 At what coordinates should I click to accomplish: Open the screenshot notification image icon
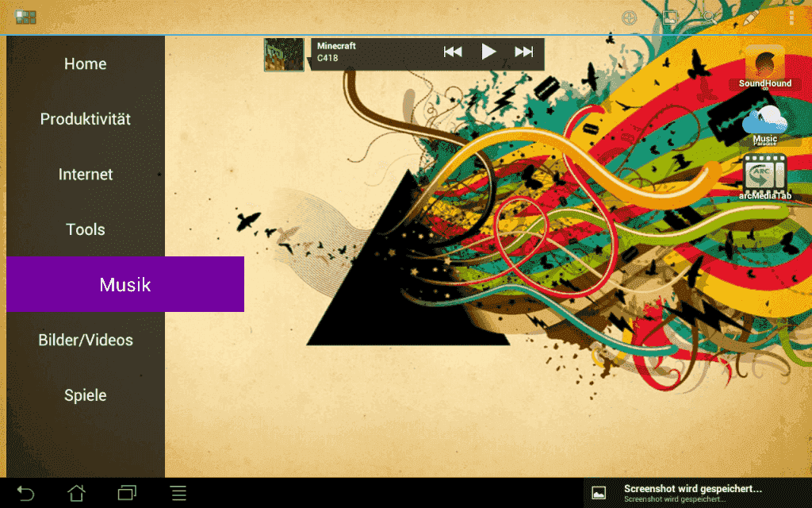(x=599, y=493)
